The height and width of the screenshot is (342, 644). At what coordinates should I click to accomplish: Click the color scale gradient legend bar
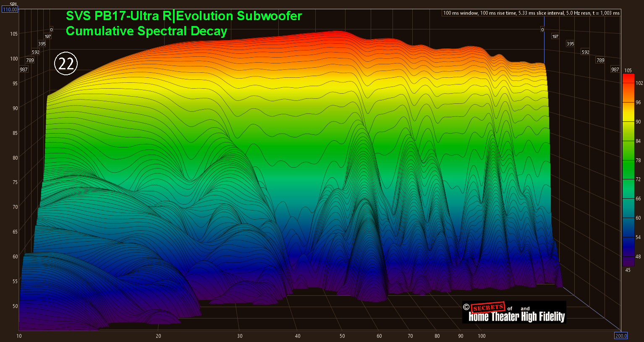tap(628, 170)
